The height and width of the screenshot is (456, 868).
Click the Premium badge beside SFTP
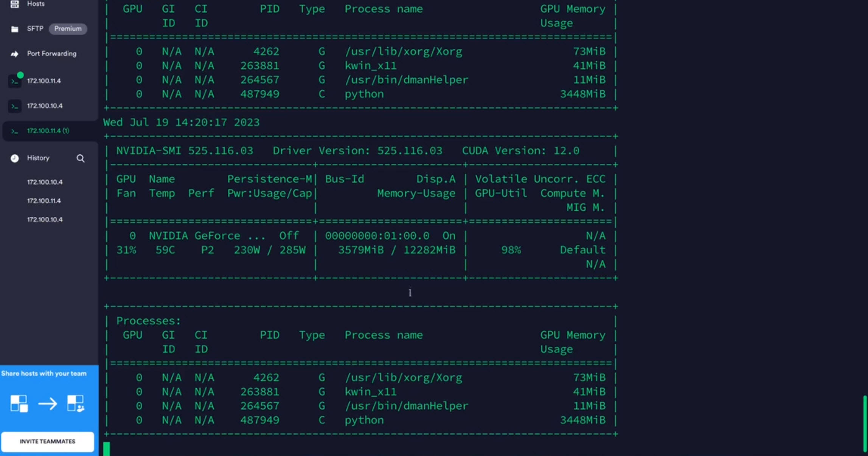pyautogui.click(x=68, y=29)
